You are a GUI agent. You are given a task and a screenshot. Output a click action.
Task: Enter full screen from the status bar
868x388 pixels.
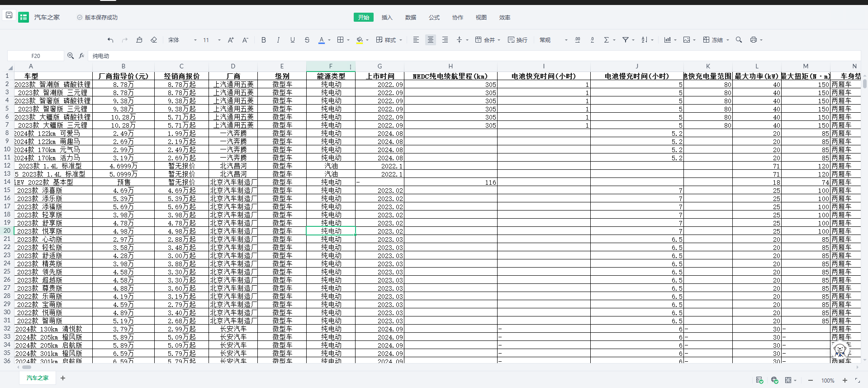857,380
